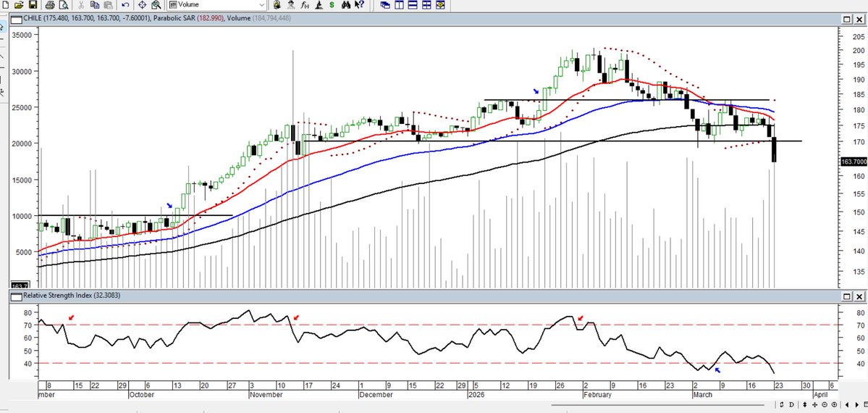The width and height of the screenshot is (868, 413).
Task: Zoom in with the plus circle icon
Action: pos(834,405)
